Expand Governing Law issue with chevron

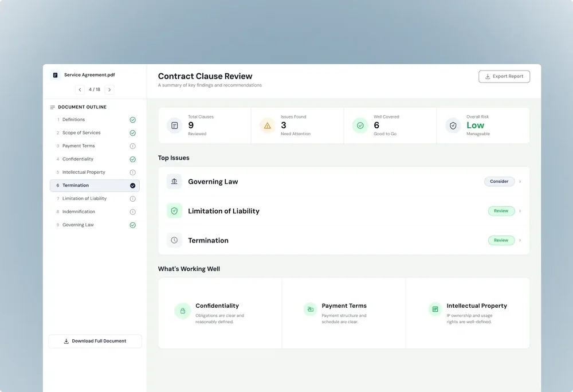click(x=520, y=182)
